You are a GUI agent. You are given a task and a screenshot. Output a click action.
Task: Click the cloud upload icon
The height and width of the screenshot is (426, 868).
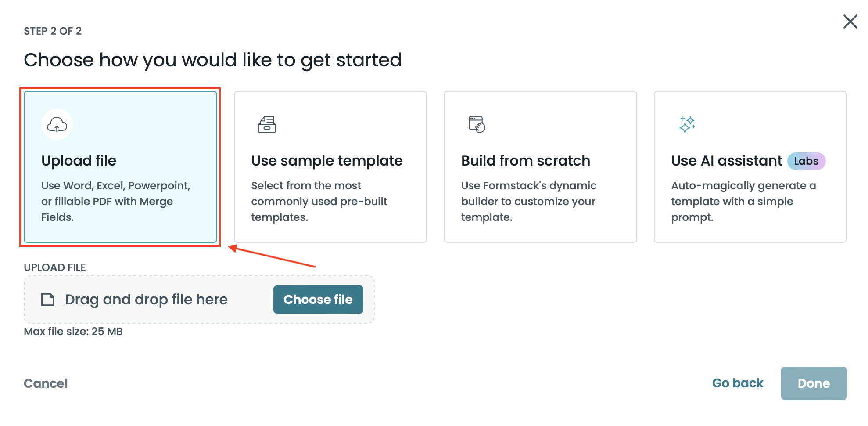[x=57, y=125]
